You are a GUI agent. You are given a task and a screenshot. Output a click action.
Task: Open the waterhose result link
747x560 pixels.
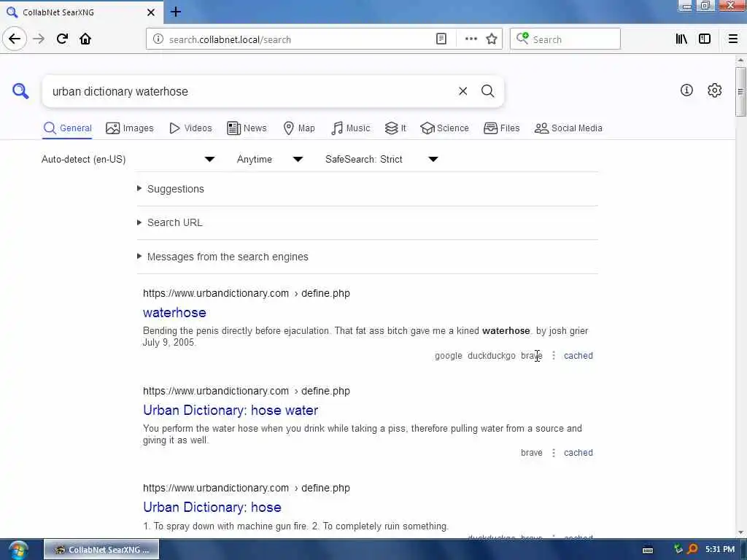tap(174, 312)
